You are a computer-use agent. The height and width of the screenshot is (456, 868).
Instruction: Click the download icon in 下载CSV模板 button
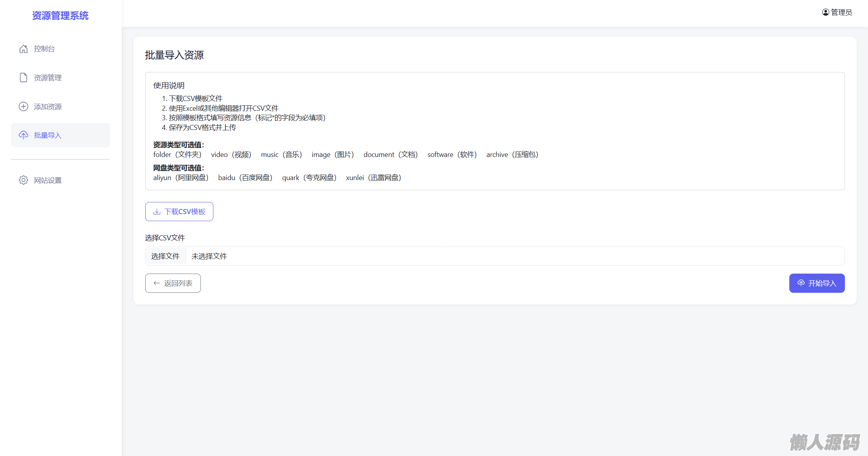click(157, 211)
